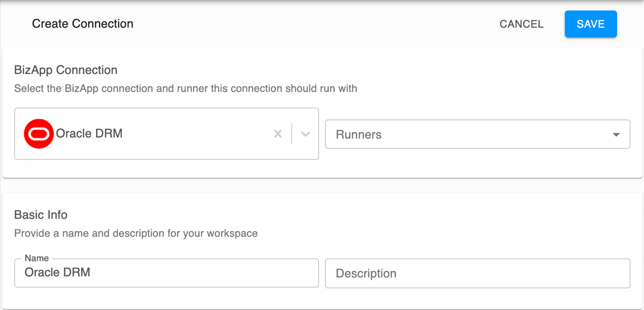The height and width of the screenshot is (310, 644).
Task: Cancel creating the connection
Action: 521,24
